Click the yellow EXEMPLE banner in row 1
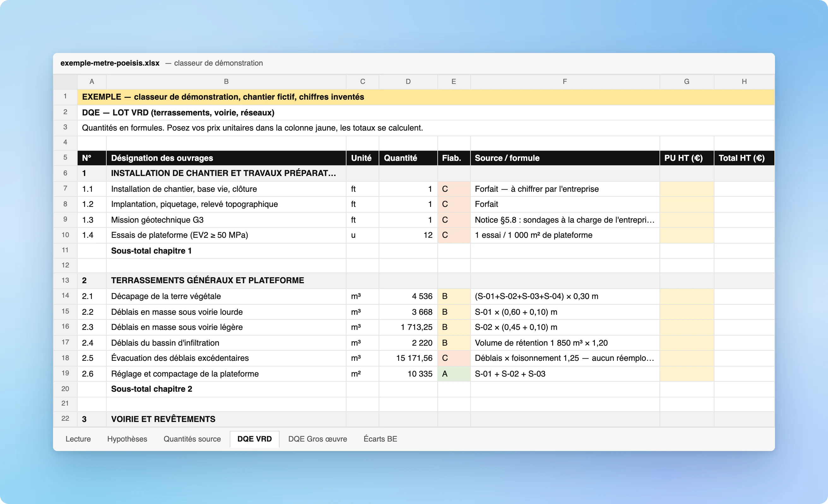Viewport: 828px width, 504px height. pyautogui.click(x=426, y=97)
